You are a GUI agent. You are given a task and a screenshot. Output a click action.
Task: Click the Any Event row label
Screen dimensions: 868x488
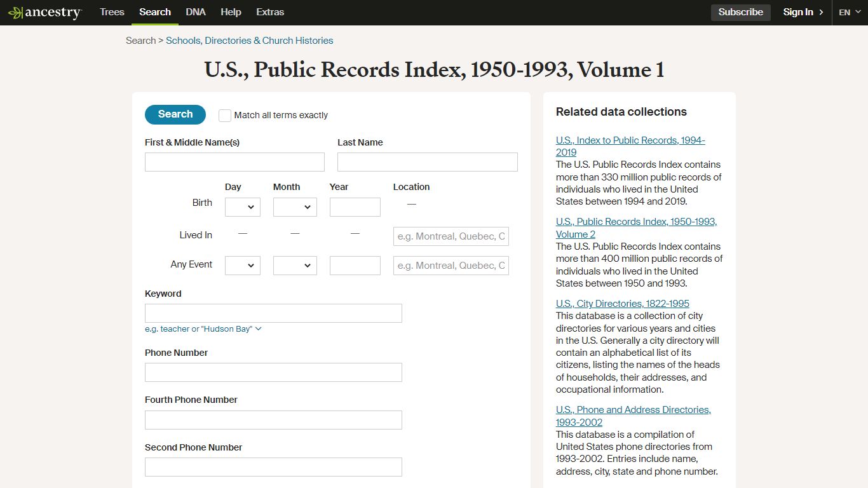[x=191, y=264]
